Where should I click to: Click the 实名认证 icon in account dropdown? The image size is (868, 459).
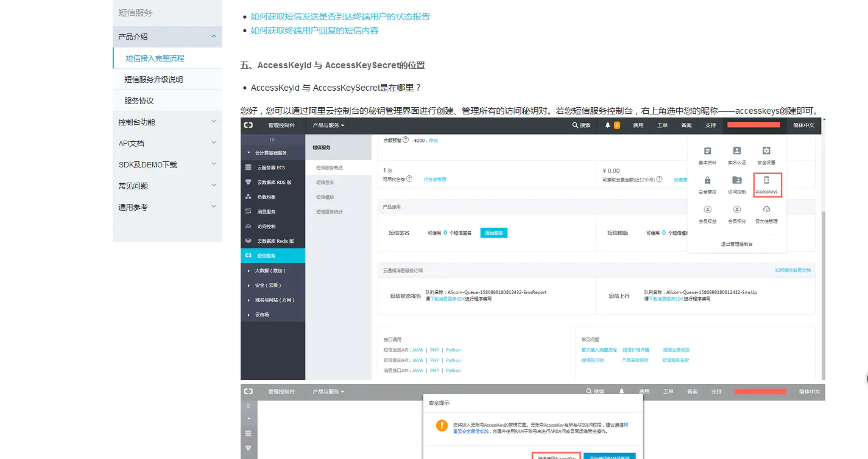737,151
